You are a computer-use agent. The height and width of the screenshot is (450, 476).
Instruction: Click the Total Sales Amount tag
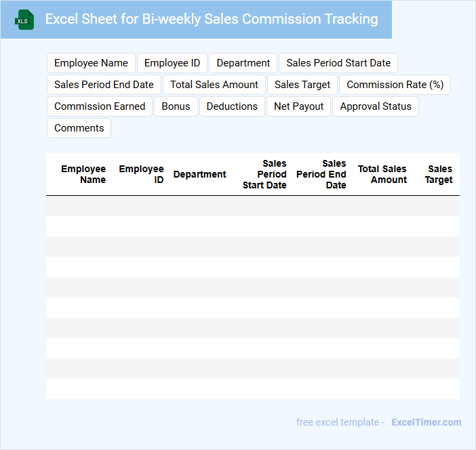click(x=214, y=85)
